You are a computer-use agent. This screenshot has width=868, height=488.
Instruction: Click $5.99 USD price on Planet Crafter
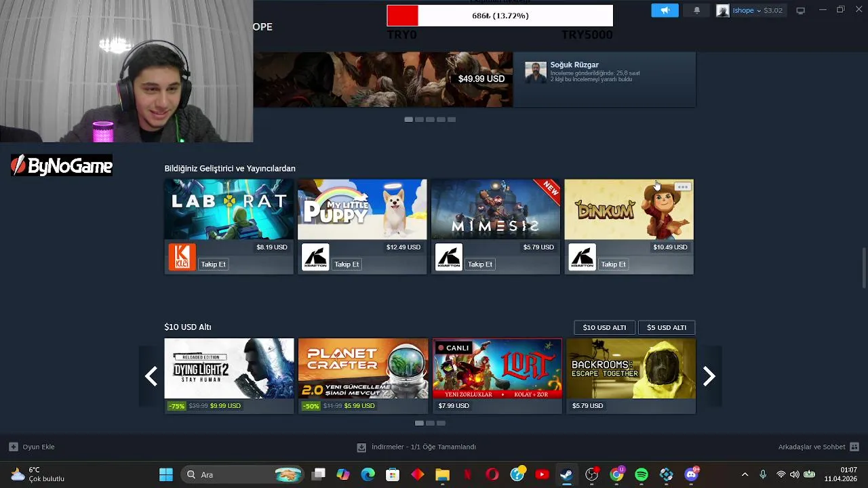pyautogui.click(x=359, y=406)
